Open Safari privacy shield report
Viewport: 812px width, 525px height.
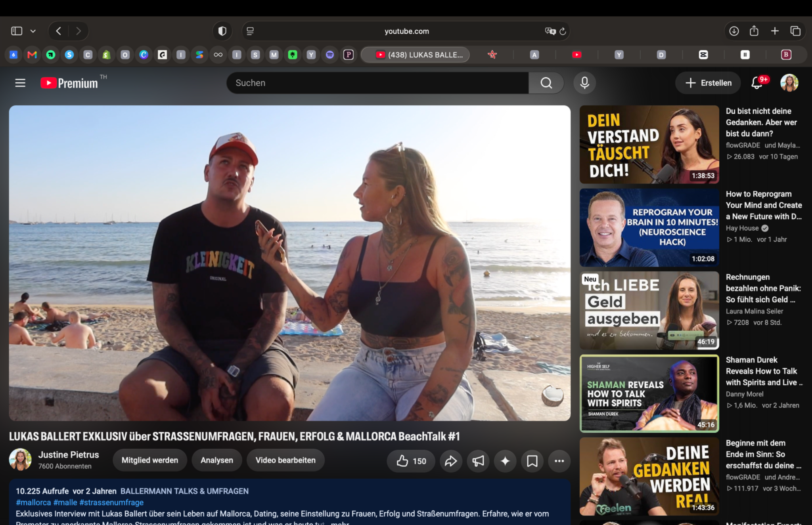point(222,31)
